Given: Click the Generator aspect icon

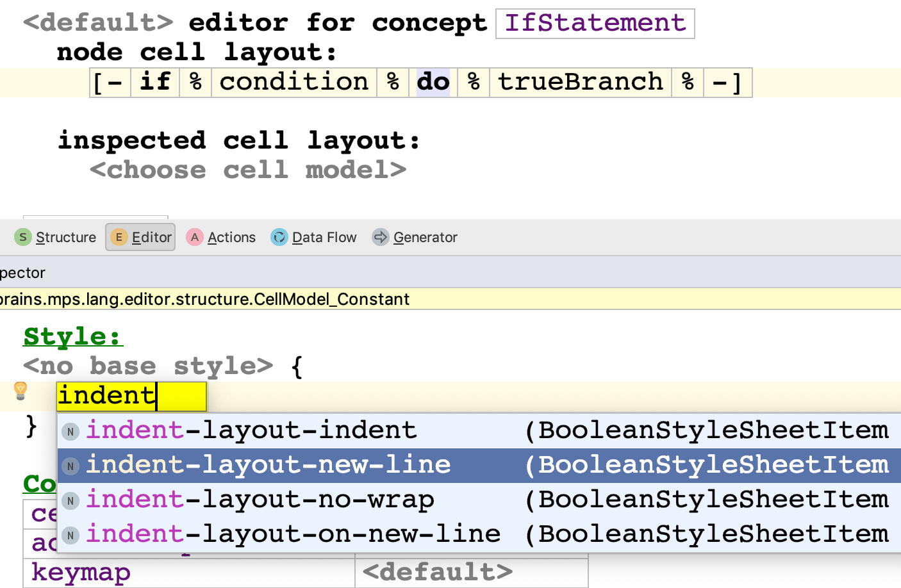Looking at the screenshot, I should [x=381, y=238].
